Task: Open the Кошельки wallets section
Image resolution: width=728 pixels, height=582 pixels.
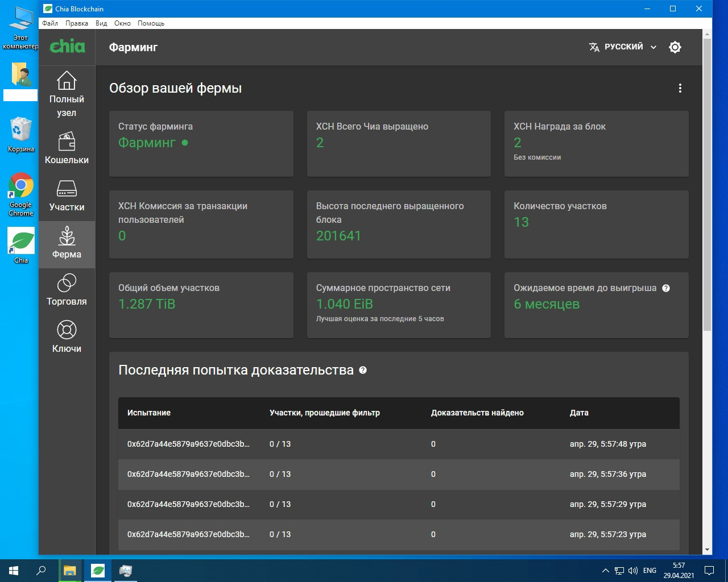Action: [x=67, y=148]
